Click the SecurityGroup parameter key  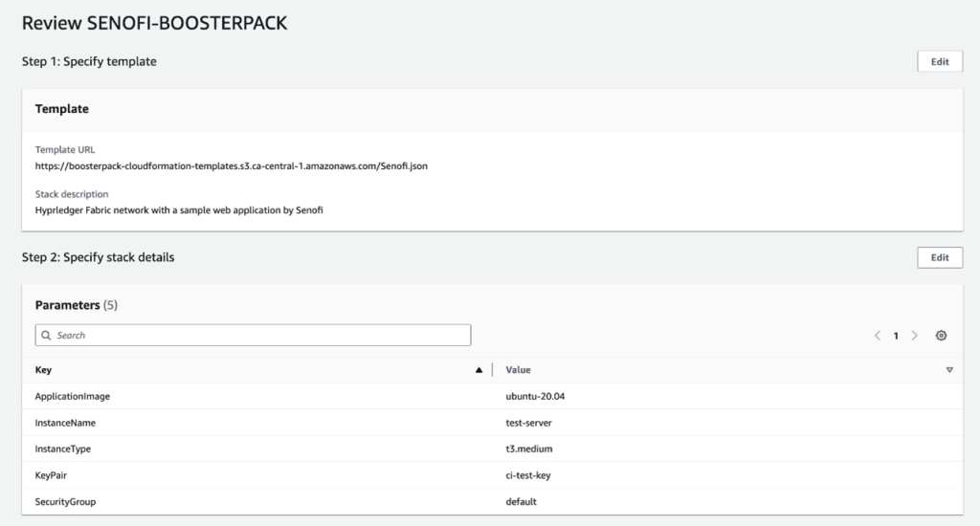coord(65,501)
